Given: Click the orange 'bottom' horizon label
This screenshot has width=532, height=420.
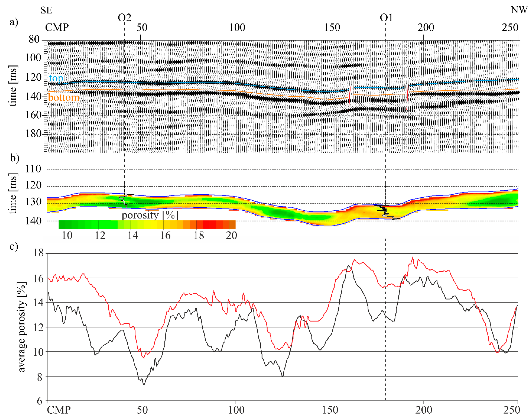Looking at the screenshot, I should tap(64, 98).
